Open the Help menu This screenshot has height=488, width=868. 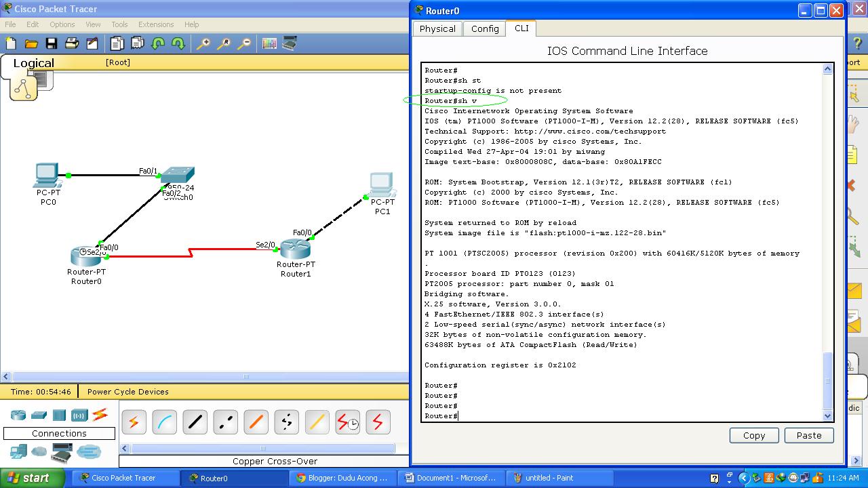tap(192, 24)
